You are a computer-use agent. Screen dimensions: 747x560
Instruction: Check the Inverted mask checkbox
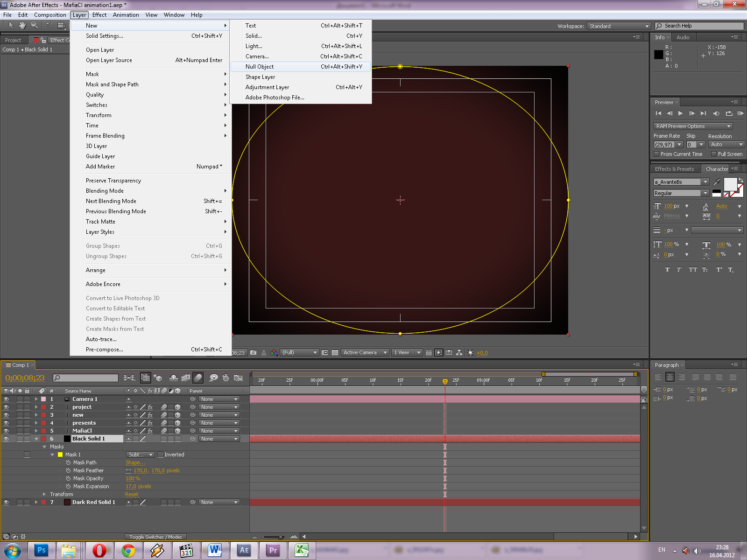[x=161, y=455]
